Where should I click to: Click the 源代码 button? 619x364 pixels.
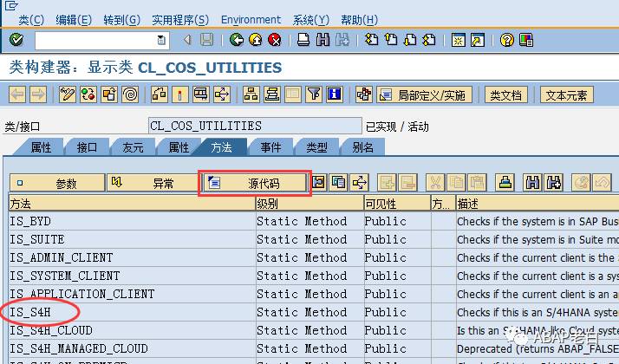click(x=255, y=183)
